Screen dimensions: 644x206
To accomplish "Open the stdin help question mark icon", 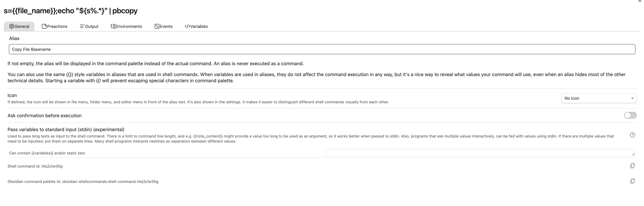I will 632,135.
